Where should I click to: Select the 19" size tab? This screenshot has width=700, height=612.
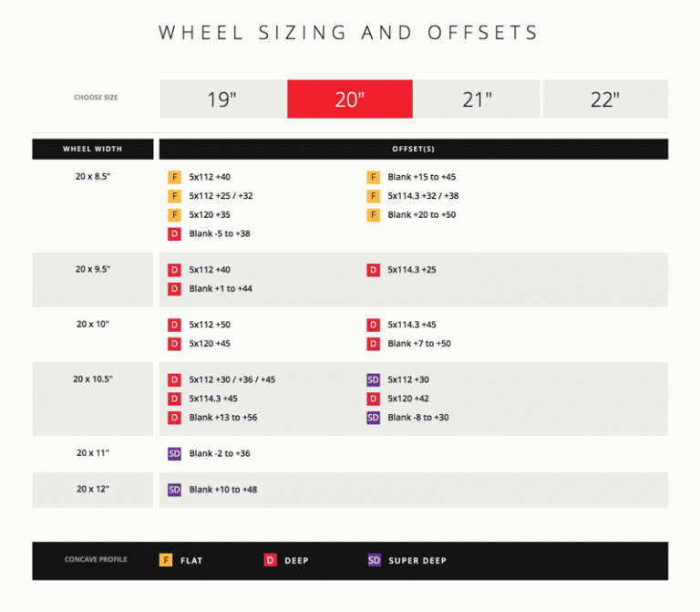click(x=222, y=99)
